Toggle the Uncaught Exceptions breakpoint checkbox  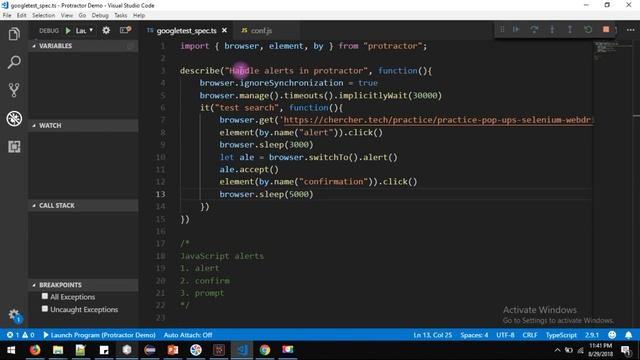coord(44,309)
